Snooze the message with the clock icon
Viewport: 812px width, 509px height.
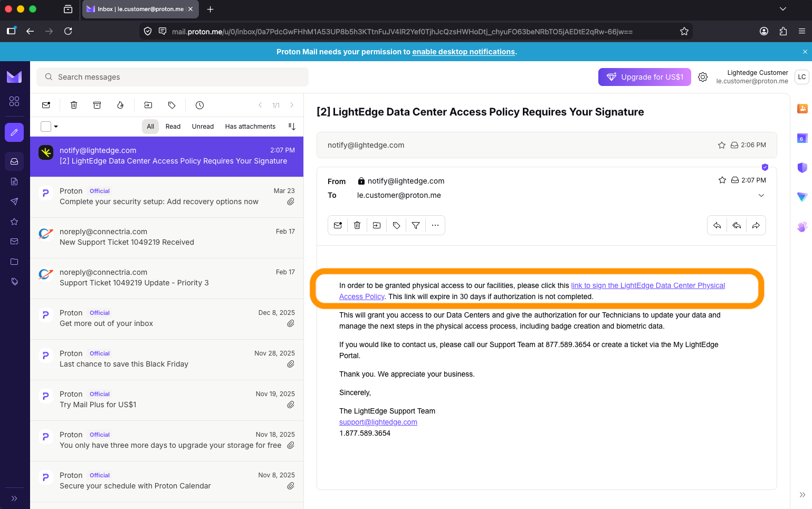tap(199, 105)
